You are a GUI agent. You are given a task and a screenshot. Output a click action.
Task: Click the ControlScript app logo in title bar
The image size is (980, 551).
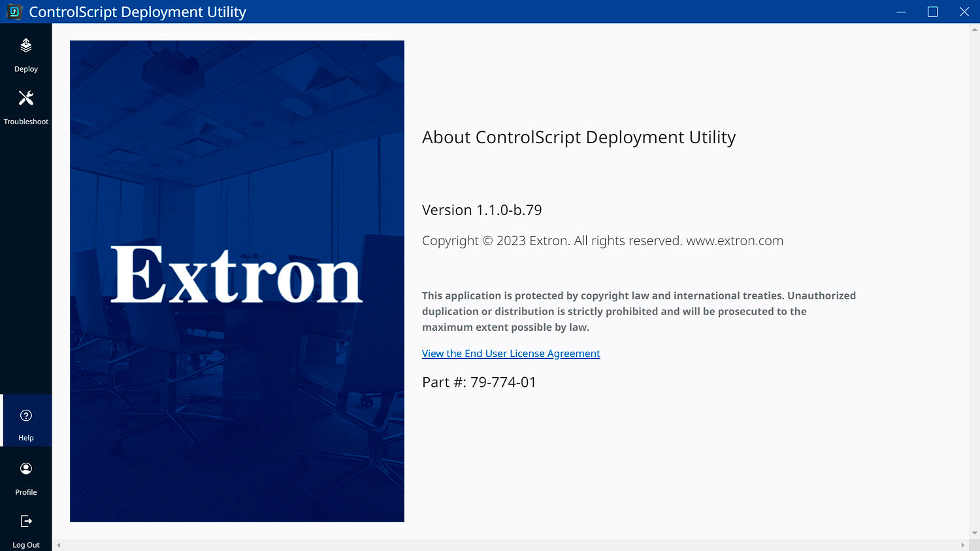click(14, 12)
